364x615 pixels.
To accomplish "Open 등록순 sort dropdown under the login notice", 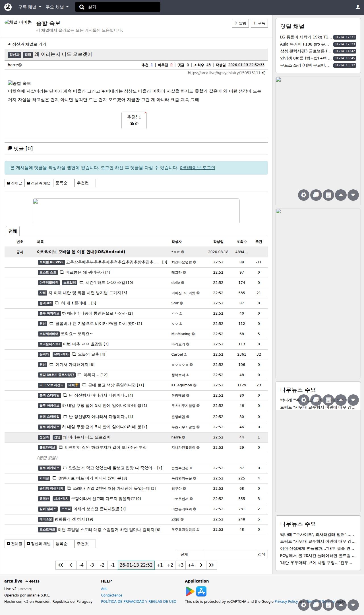I will click(64, 183).
